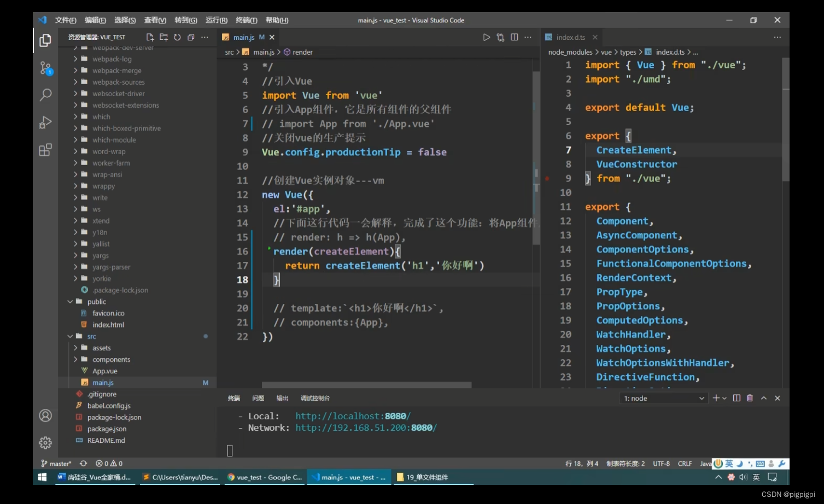Image resolution: width=824 pixels, height=504 pixels.
Task: Open the Search view
Action: 45,95
